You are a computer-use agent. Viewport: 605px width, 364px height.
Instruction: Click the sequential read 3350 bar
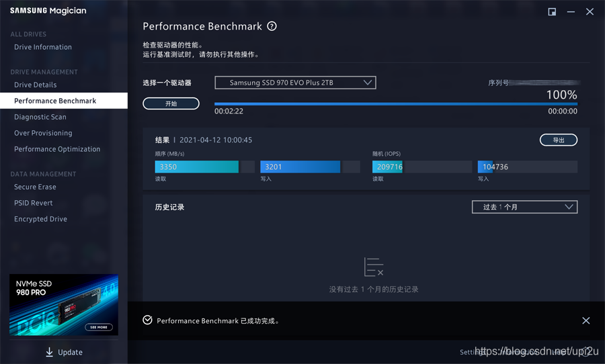[x=204, y=167]
